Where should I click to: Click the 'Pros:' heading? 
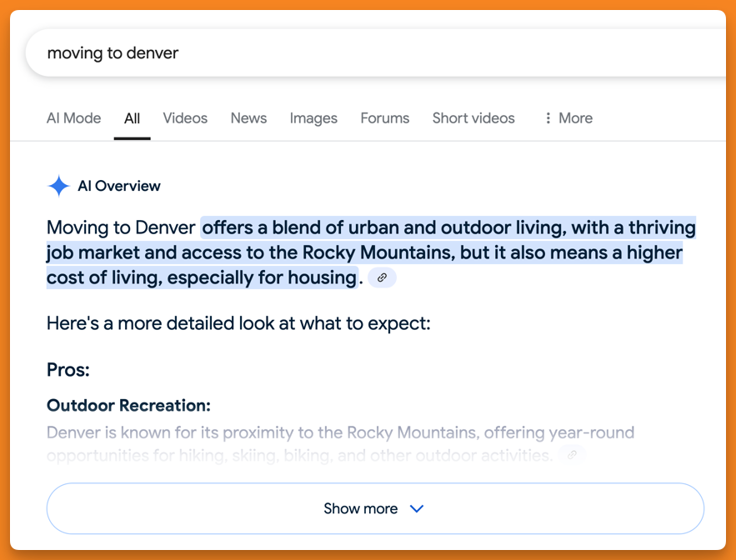pos(68,370)
